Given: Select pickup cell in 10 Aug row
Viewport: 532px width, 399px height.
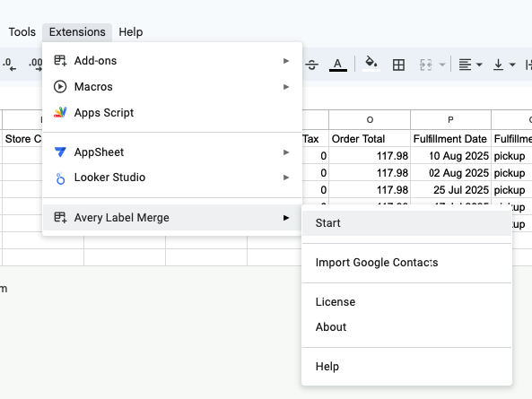Looking at the screenshot, I should [511, 156].
